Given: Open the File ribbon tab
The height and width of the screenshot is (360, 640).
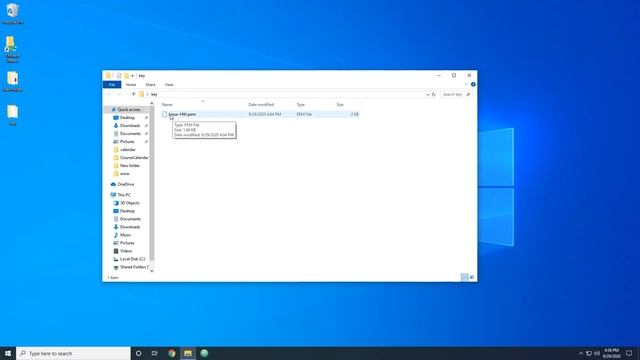Looking at the screenshot, I should coord(112,84).
